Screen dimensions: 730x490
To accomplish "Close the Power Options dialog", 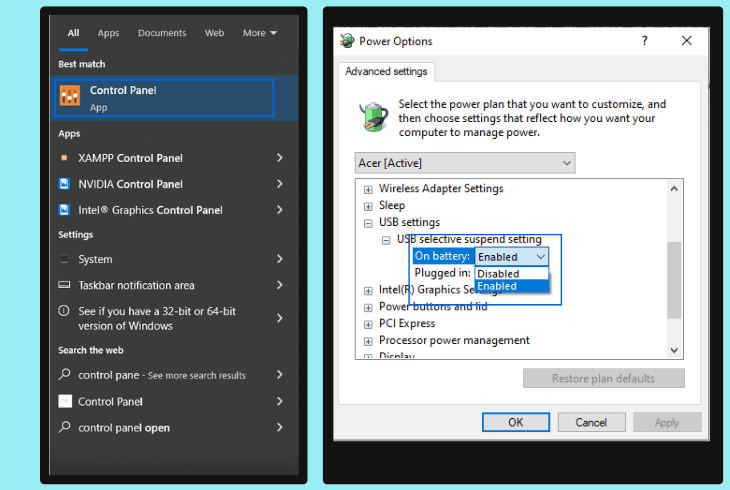I will 687,41.
